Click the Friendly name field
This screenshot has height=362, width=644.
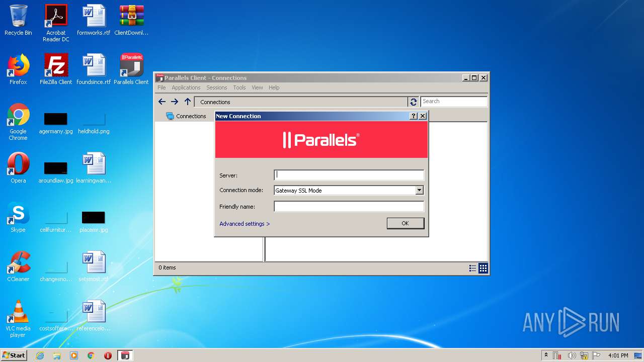coord(349,207)
